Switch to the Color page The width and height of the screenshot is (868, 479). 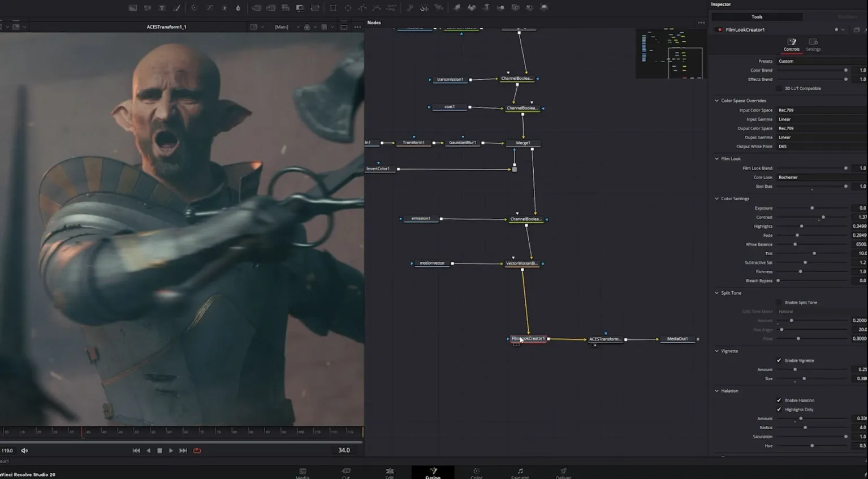click(476, 473)
